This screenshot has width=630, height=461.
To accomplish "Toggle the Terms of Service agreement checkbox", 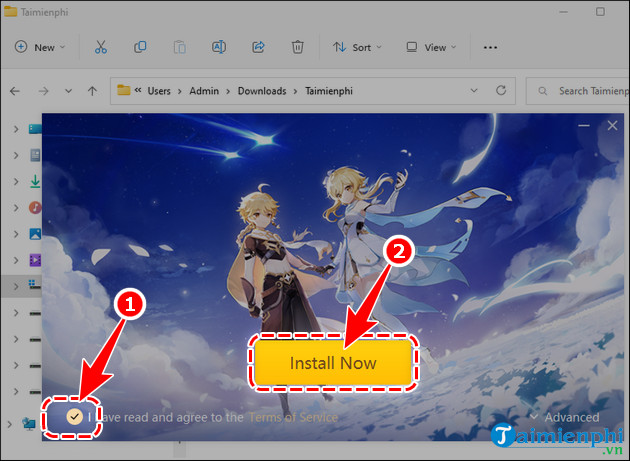I will point(74,416).
